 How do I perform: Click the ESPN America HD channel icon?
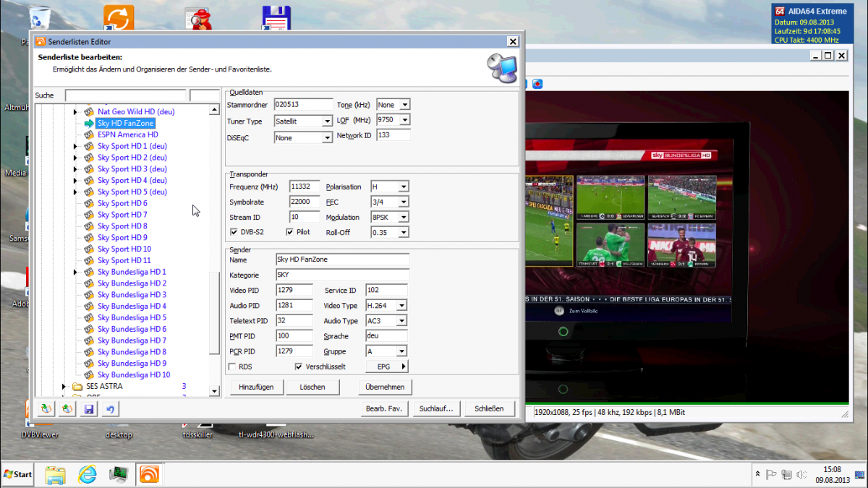89,134
